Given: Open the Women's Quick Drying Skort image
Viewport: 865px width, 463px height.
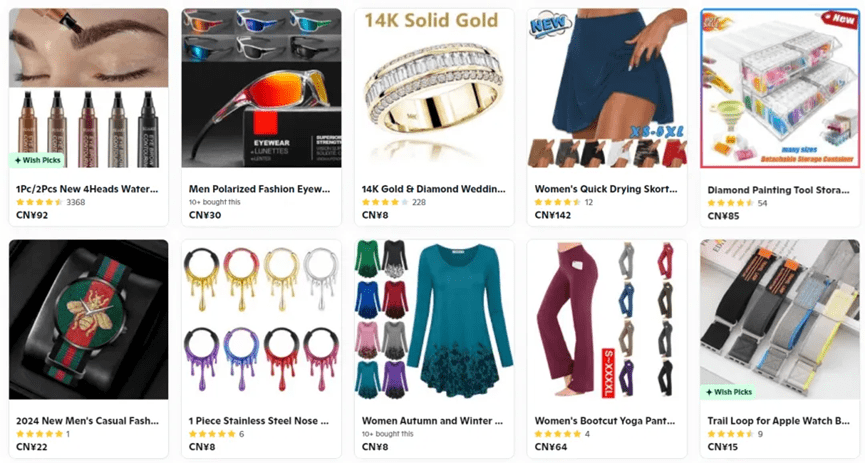Looking at the screenshot, I should (607, 88).
